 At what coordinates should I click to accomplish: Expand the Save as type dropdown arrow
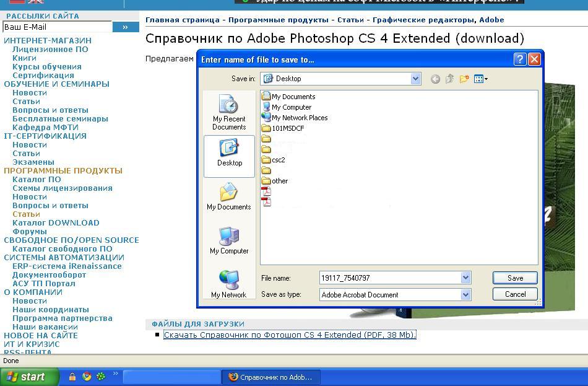point(465,295)
